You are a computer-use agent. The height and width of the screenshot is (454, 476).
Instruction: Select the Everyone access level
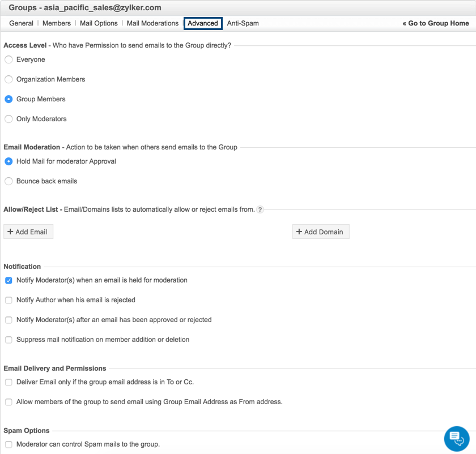click(x=8, y=59)
